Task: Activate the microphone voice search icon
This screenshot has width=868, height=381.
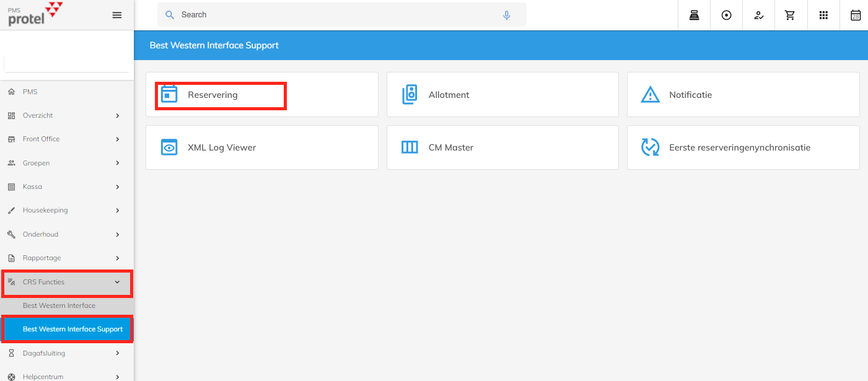Action: pos(507,15)
